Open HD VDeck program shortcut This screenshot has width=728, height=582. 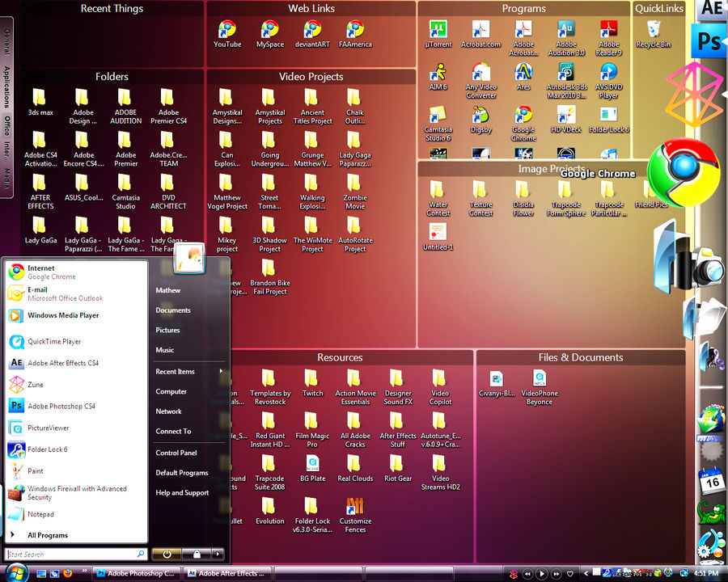pos(566,120)
